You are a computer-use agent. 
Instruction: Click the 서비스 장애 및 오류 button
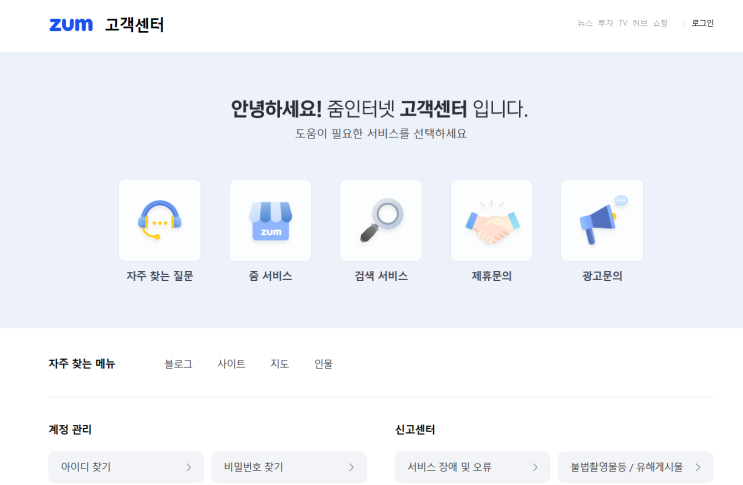472,467
